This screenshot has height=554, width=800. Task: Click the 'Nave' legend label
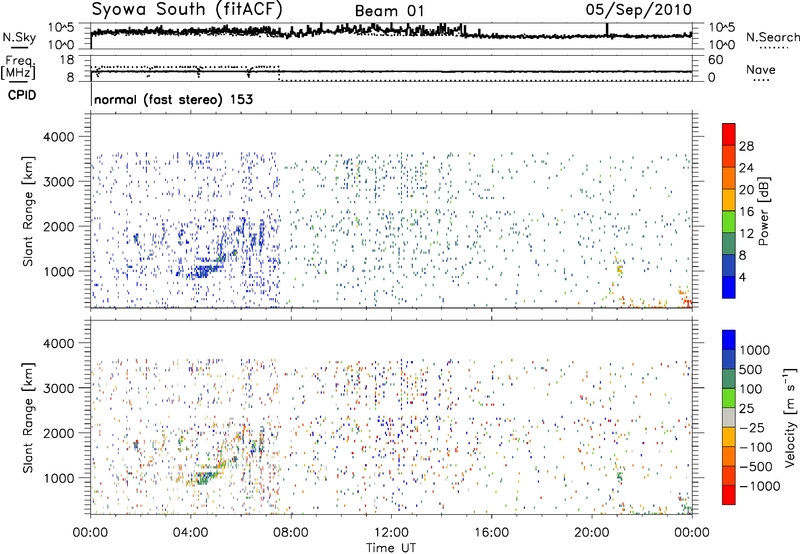[761, 70]
